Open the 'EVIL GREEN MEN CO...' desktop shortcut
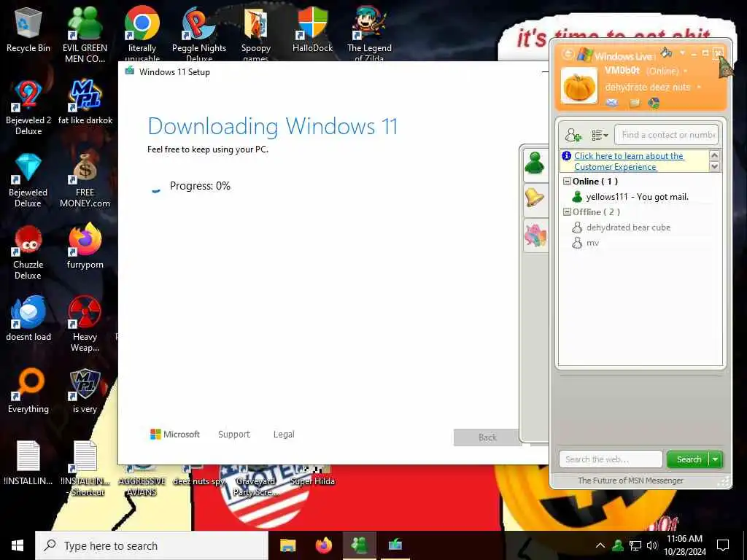 click(x=85, y=34)
